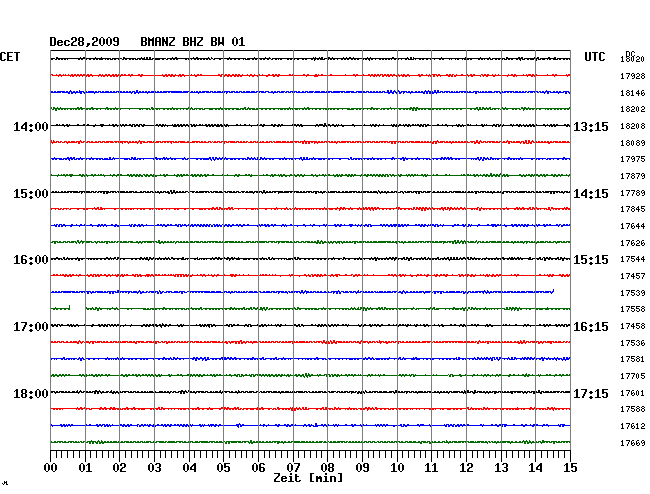650x494 pixels.
Task: Click minute tick label "06" on time axis
Action: coord(258,468)
